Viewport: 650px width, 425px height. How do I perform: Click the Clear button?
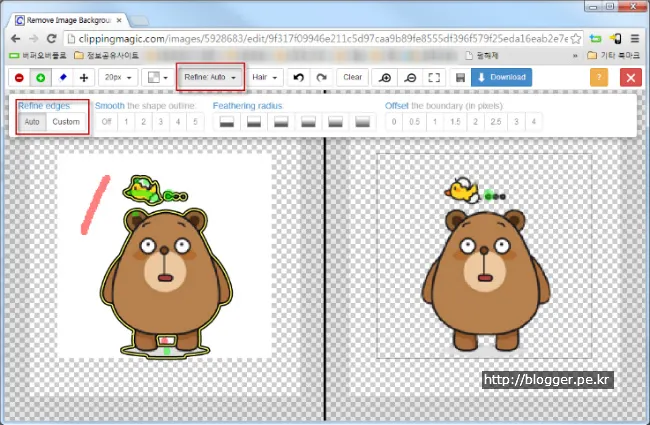pos(352,77)
